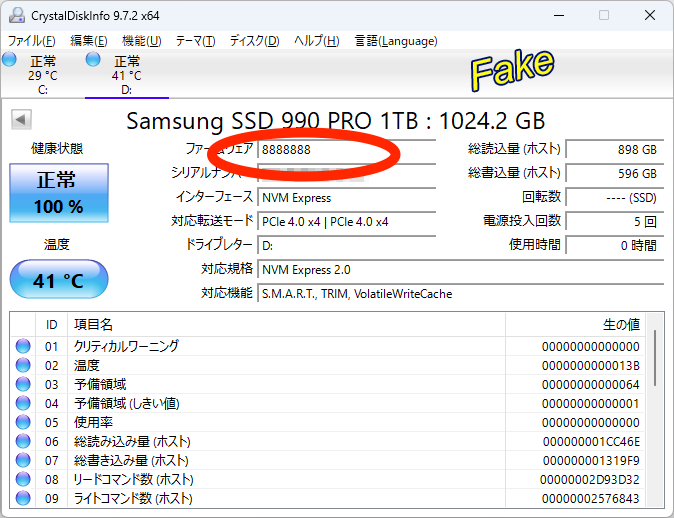Click raw value 00000002D93D32
The width and height of the screenshot is (674, 518).
[590, 479]
